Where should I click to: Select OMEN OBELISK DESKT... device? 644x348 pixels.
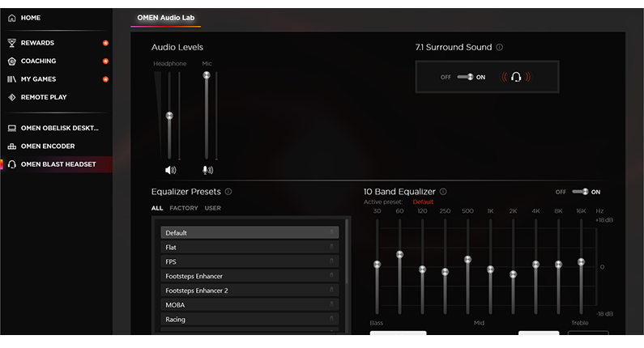(x=60, y=128)
